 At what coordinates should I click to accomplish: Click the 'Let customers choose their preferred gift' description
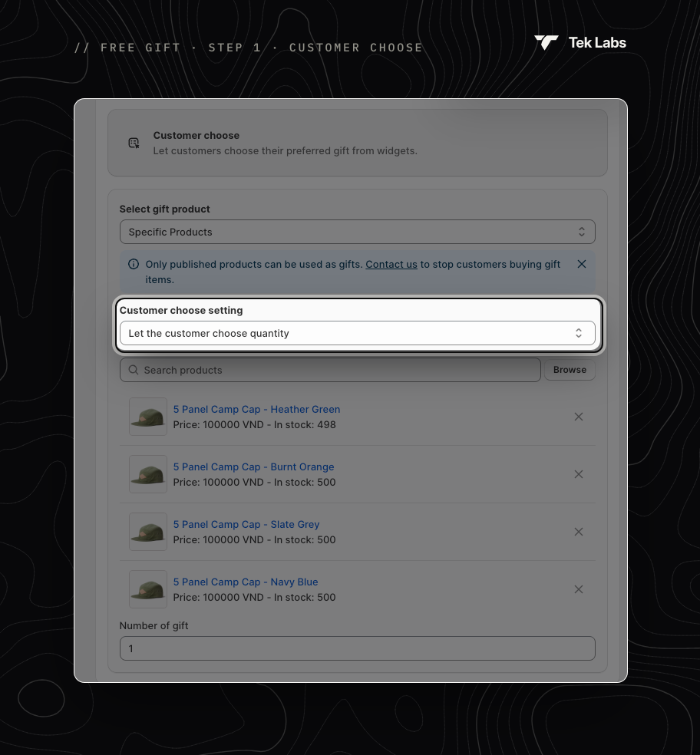286,150
